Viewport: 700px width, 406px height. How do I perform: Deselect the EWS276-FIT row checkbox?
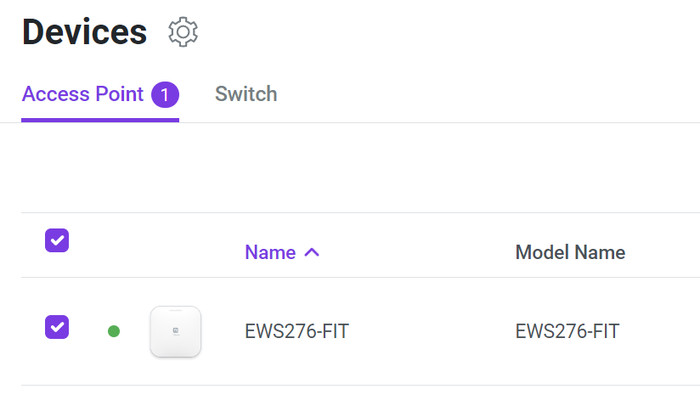[x=57, y=327]
